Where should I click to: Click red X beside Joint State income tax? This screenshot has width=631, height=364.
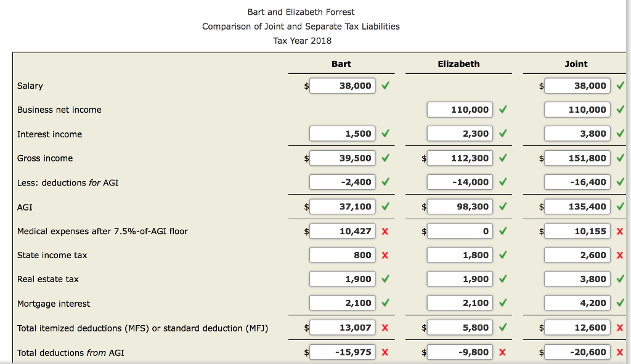tap(620, 255)
